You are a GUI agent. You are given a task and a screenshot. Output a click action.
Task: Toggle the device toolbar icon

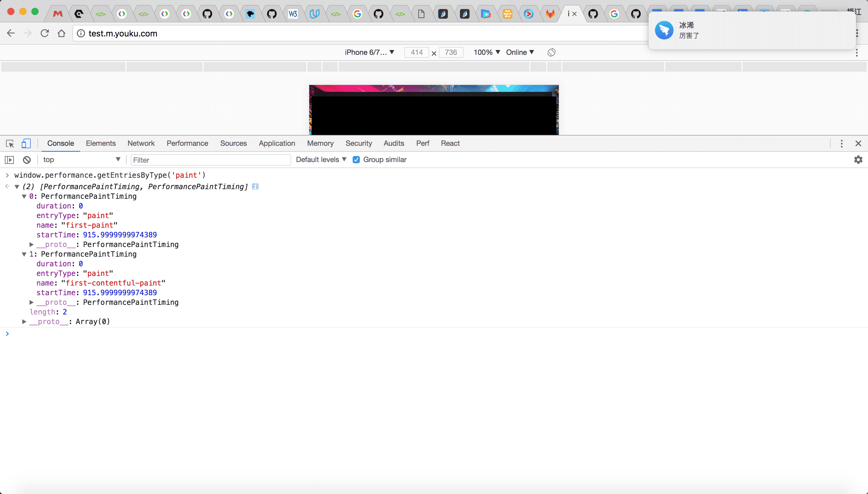[x=26, y=143]
